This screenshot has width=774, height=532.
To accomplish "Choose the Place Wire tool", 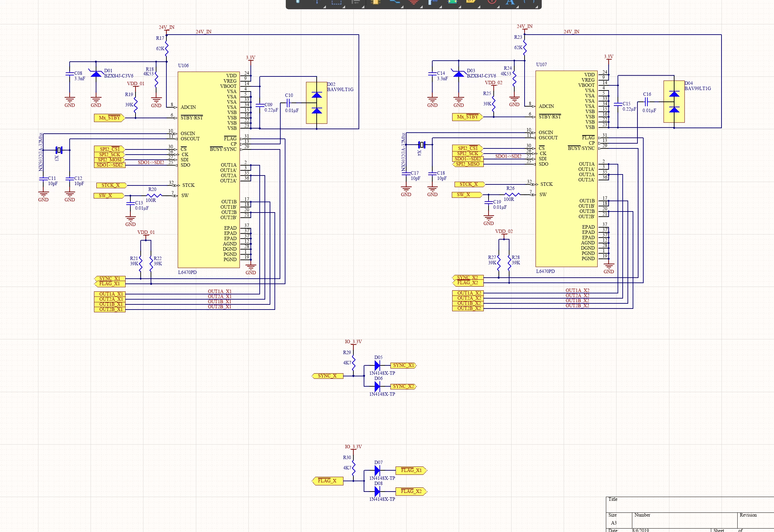I will tap(395, 2).
